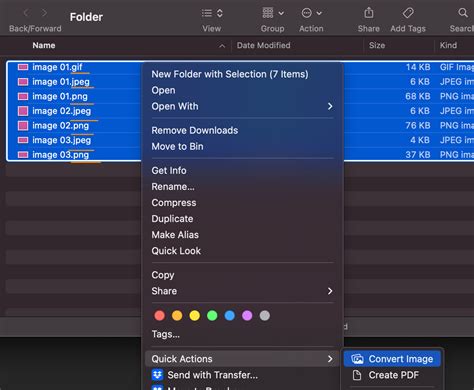Open the Group options dropdown
The width and height of the screenshot is (474, 390).
(273, 13)
